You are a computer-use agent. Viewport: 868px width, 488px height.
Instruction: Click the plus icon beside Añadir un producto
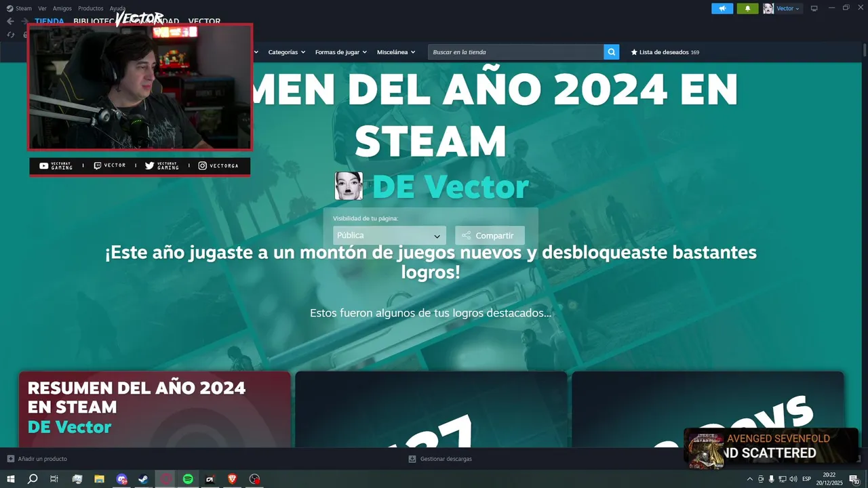11,459
